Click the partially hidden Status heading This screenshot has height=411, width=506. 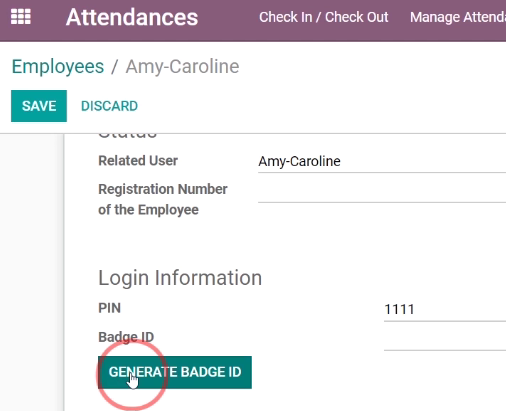[127, 136]
